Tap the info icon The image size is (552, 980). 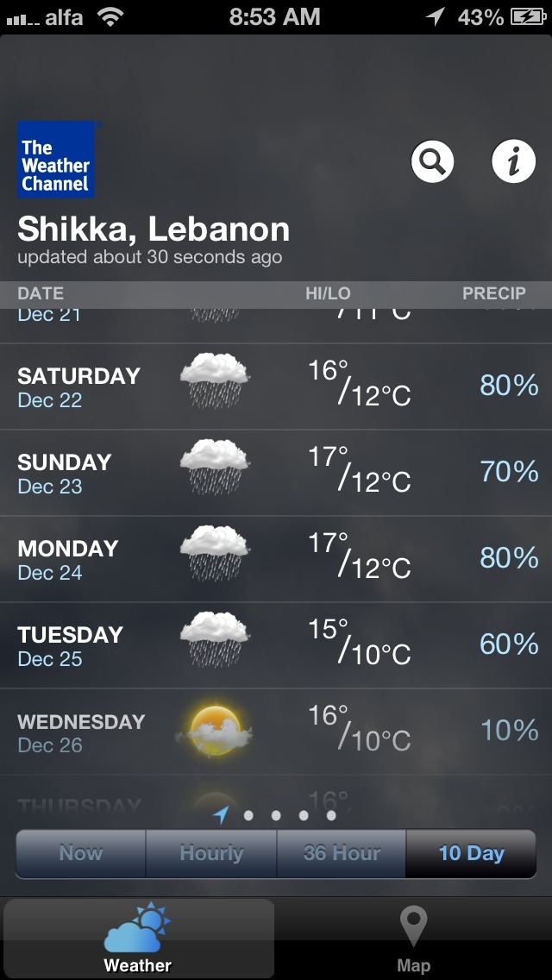[513, 161]
